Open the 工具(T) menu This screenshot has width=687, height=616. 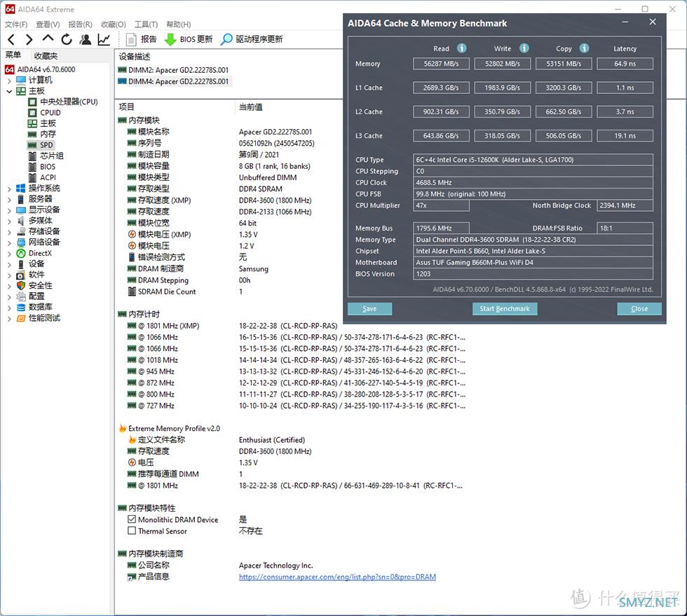click(x=146, y=25)
